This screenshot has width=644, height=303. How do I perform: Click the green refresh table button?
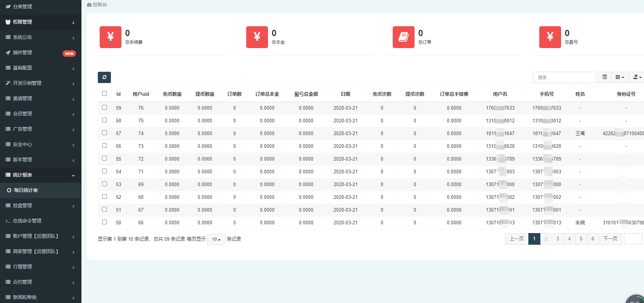tap(104, 77)
